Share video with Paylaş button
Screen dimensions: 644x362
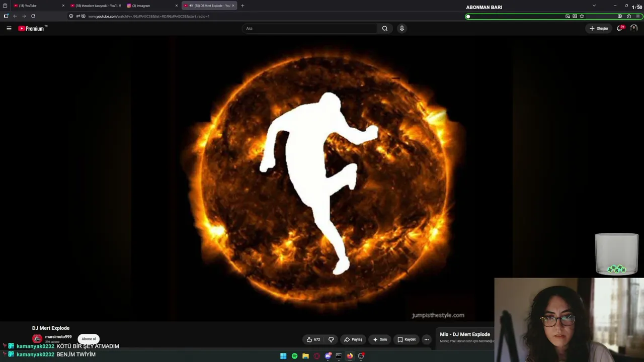pos(353,339)
